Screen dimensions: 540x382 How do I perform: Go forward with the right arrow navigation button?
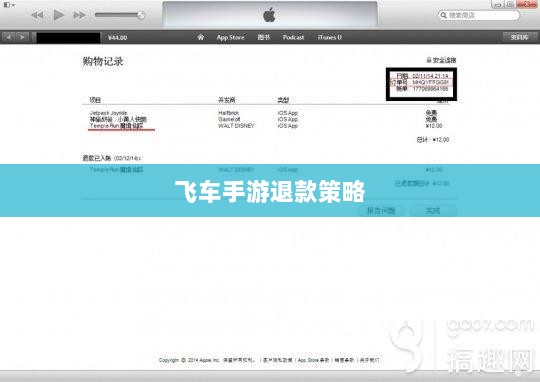(x=22, y=37)
